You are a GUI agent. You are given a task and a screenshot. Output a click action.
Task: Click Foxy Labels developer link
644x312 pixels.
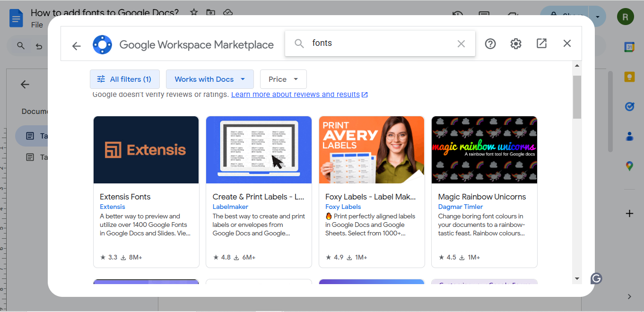(343, 207)
